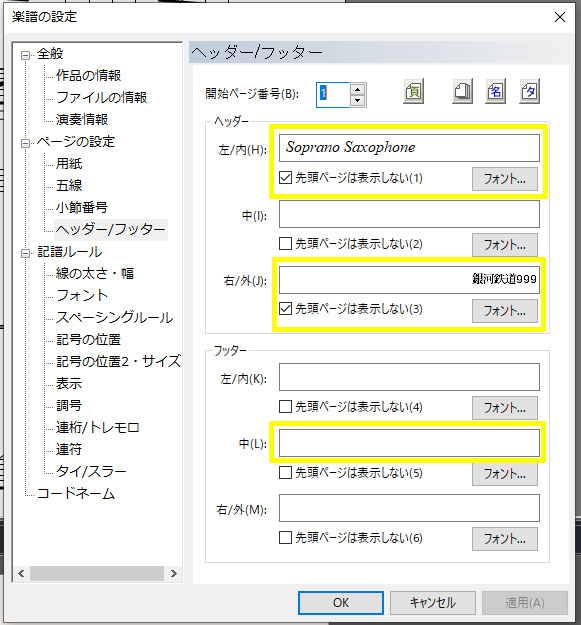Open font dialog for footer 右/外(M)

coord(504,539)
